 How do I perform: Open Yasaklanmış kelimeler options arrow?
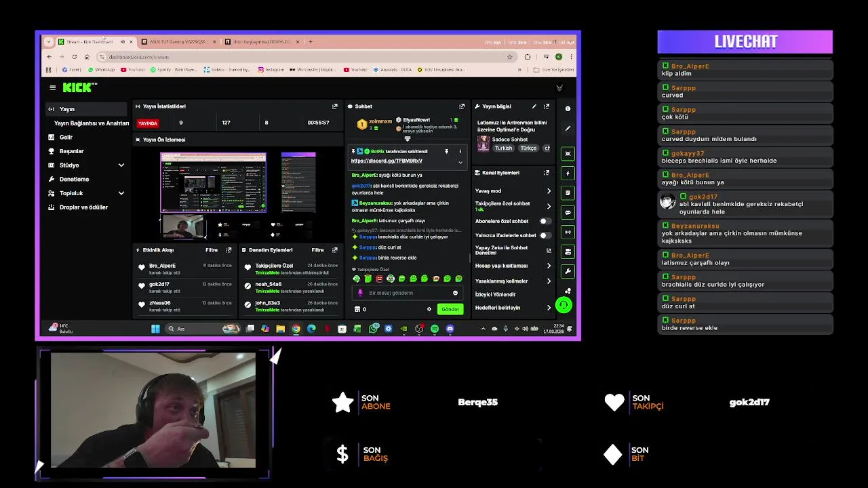click(x=549, y=281)
